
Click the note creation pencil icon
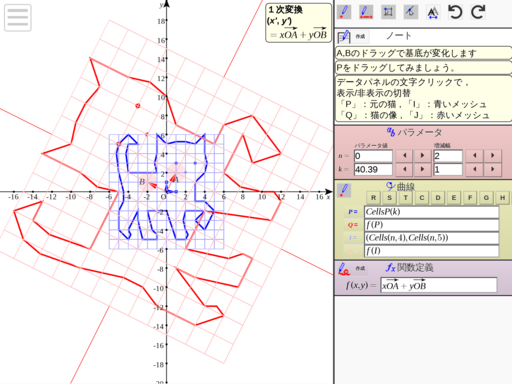344,36
